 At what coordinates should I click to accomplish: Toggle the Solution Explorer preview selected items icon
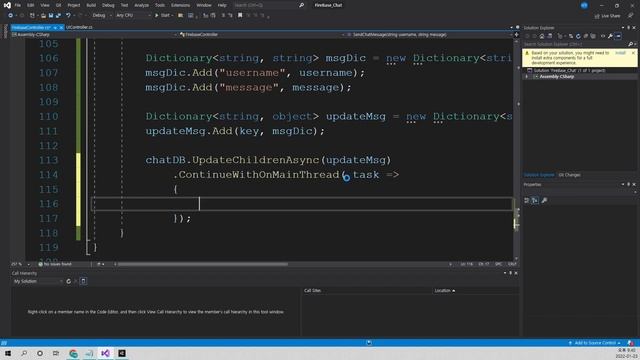click(x=618, y=36)
